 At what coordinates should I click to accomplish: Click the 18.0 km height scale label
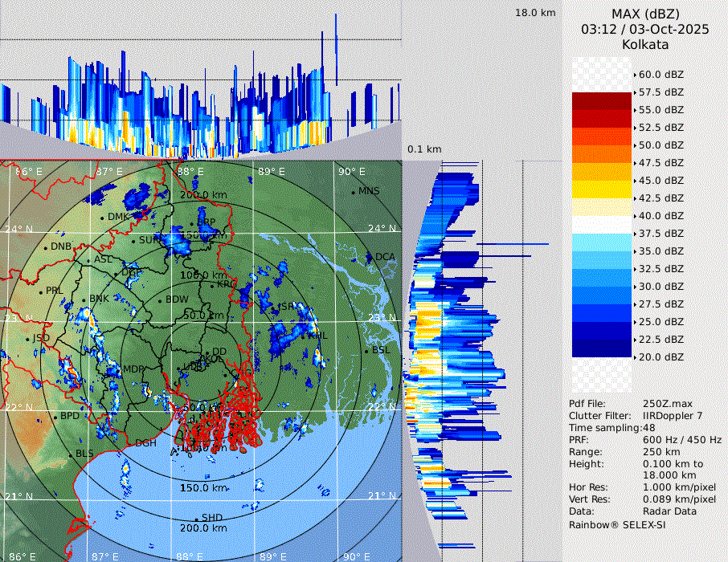pyautogui.click(x=535, y=13)
